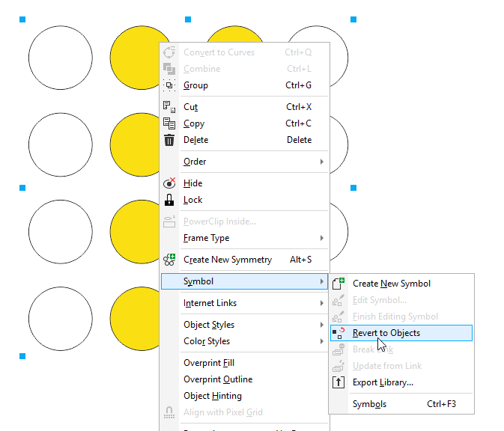Click the Group icon in context menu
This screenshot has height=431, width=504.
tap(169, 85)
